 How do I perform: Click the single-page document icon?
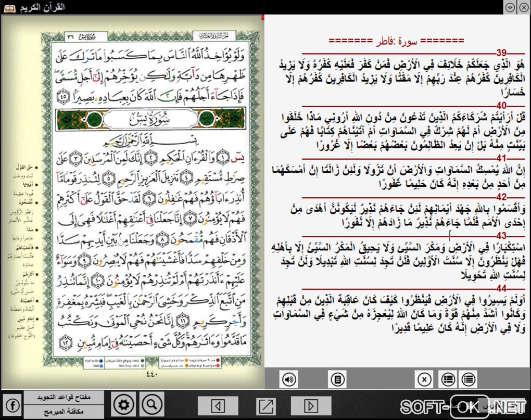[338, 379]
